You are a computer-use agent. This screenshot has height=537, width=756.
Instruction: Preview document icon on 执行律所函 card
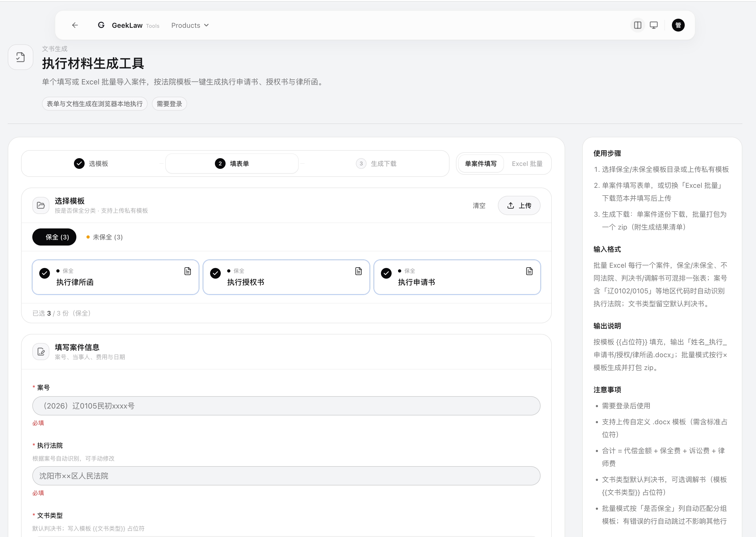188,271
